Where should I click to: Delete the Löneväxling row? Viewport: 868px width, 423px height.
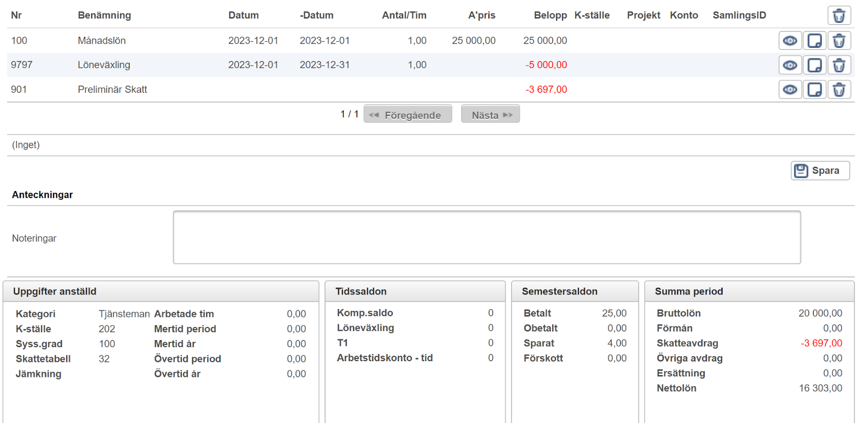(x=839, y=65)
